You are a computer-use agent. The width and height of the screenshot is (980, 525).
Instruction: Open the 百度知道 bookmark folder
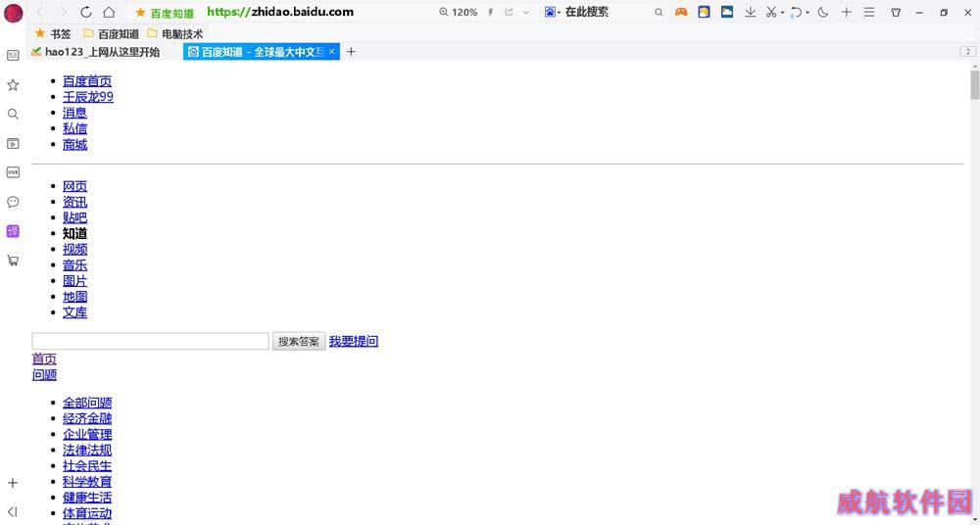pos(112,33)
